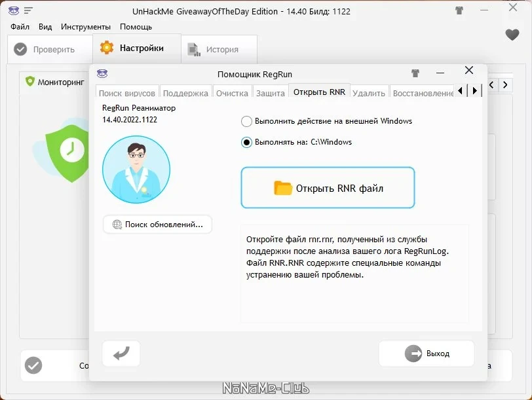532x400 pixels.
Task: Open the Инструменты menu
Action: 86,27
